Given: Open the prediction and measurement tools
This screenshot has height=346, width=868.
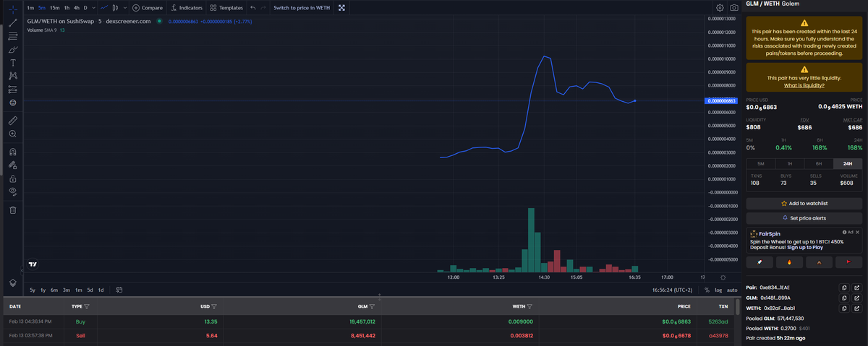Looking at the screenshot, I should click(x=13, y=90).
